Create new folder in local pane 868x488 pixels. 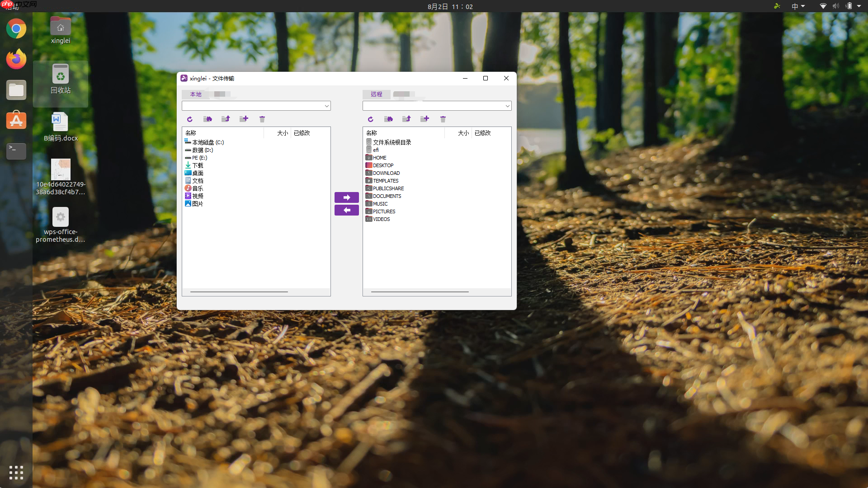tap(244, 119)
